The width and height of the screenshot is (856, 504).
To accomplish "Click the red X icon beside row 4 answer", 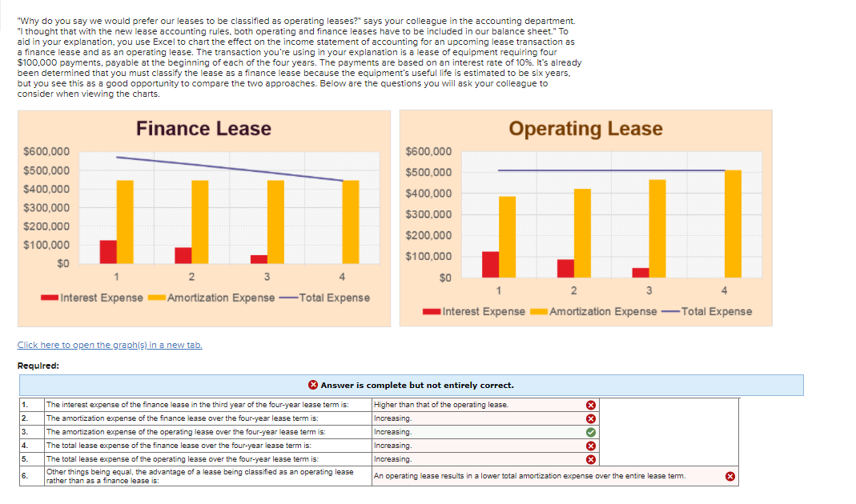I will [x=591, y=446].
